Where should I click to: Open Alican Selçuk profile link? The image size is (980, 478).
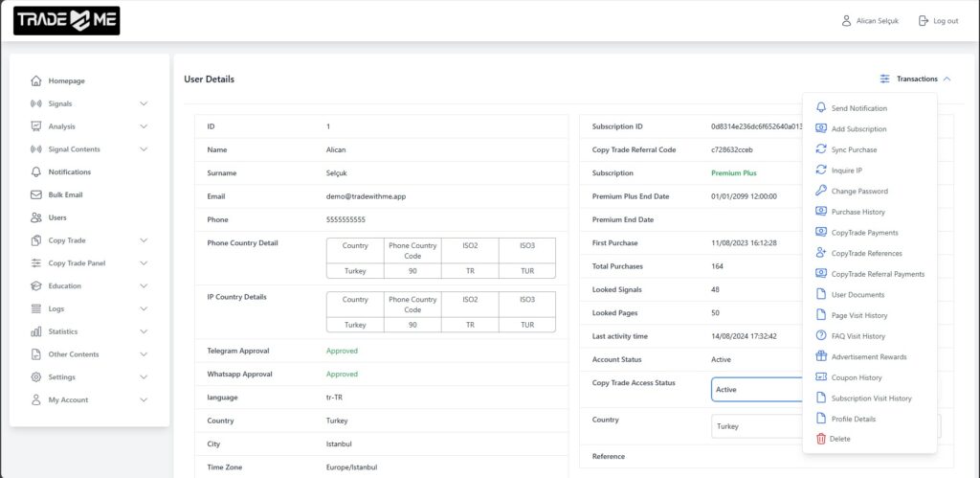873,21
